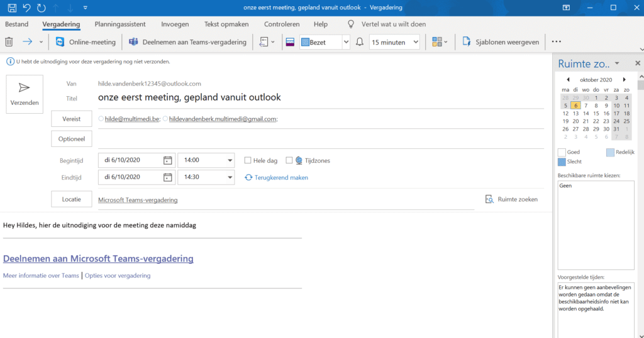
Task: Click the Locatie button
Action: 72,199
